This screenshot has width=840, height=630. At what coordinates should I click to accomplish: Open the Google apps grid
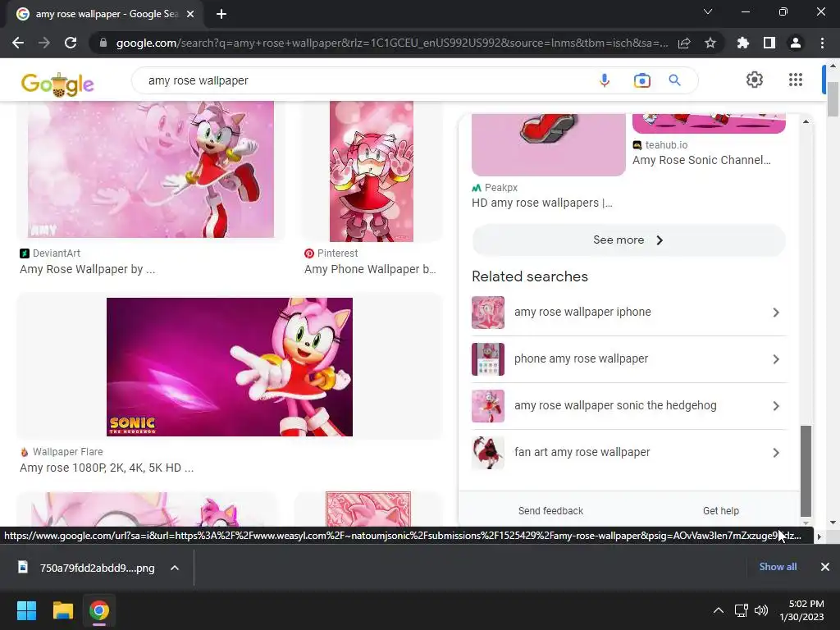796,80
